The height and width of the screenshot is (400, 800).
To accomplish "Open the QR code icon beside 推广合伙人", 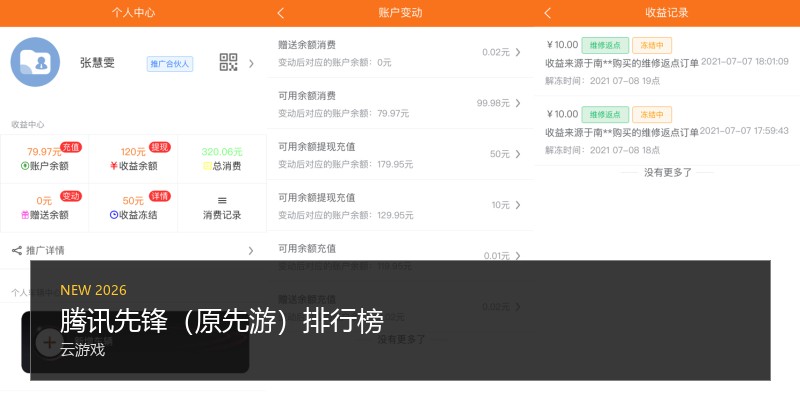I will [229, 62].
